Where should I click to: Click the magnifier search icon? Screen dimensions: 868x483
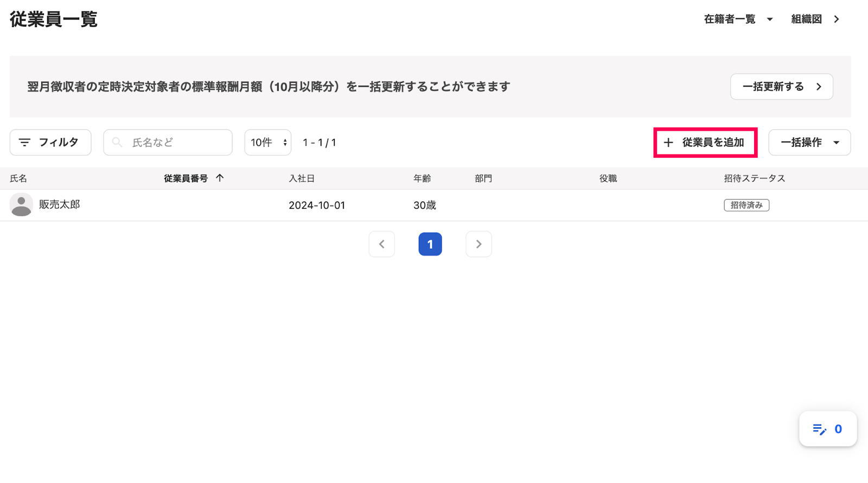tap(117, 143)
